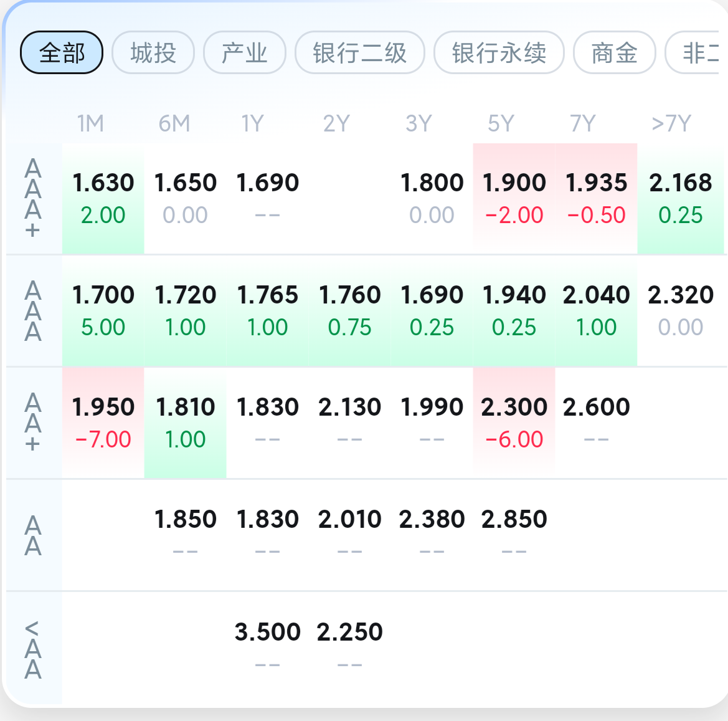Click AAA+ 1M cell showing 1.630
The width and height of the screenshot is (728, 721).
[103, 198]
